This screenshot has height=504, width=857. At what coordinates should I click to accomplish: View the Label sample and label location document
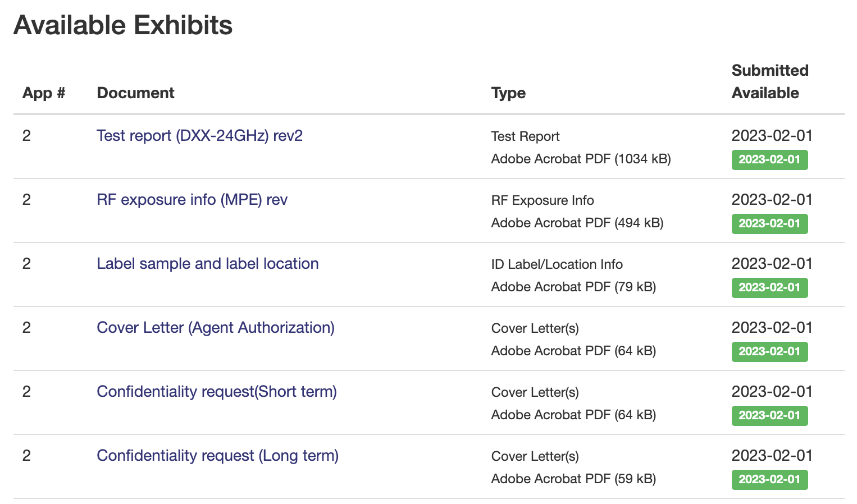tap(208, 263)
